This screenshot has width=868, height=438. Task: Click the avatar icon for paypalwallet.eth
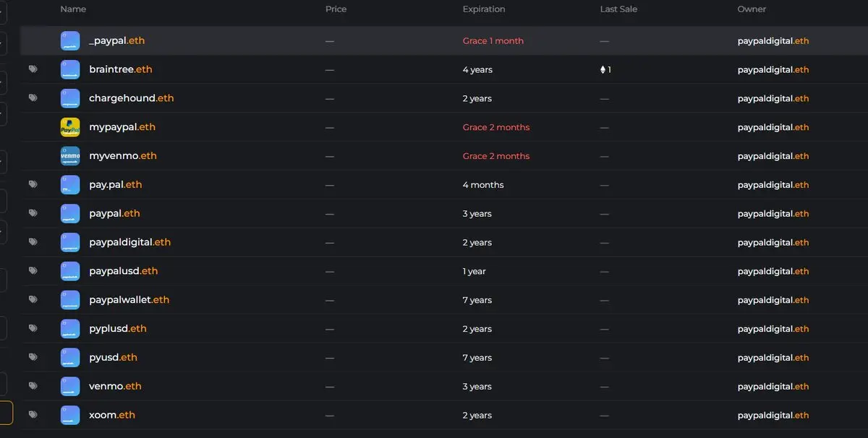(70, 300)
